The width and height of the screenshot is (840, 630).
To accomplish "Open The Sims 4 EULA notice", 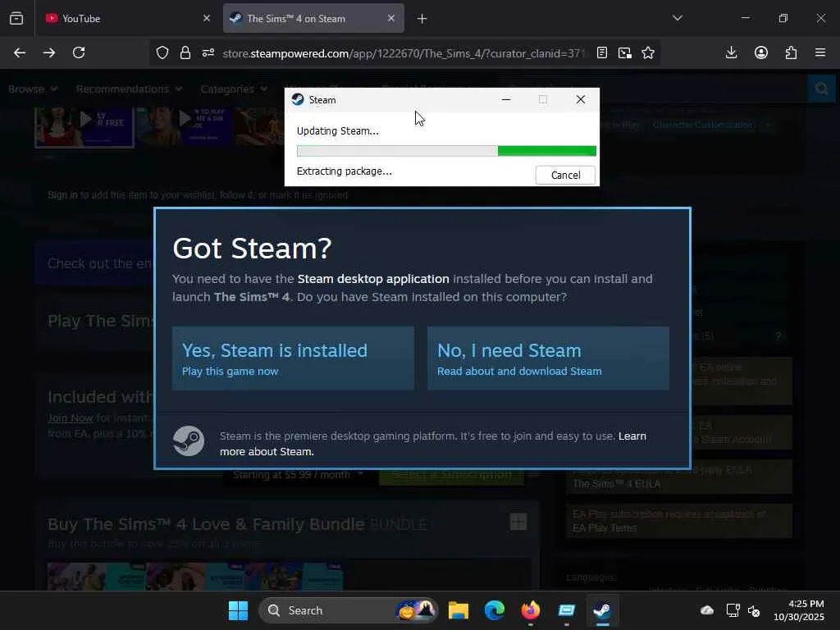I will [x=679, y=477].
